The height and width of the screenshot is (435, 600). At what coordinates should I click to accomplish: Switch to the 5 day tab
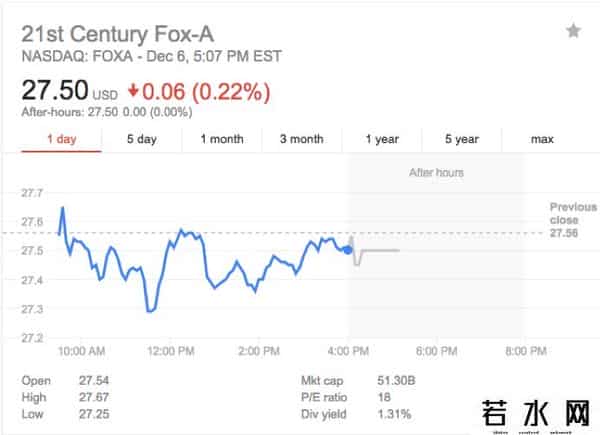point(142,139)
